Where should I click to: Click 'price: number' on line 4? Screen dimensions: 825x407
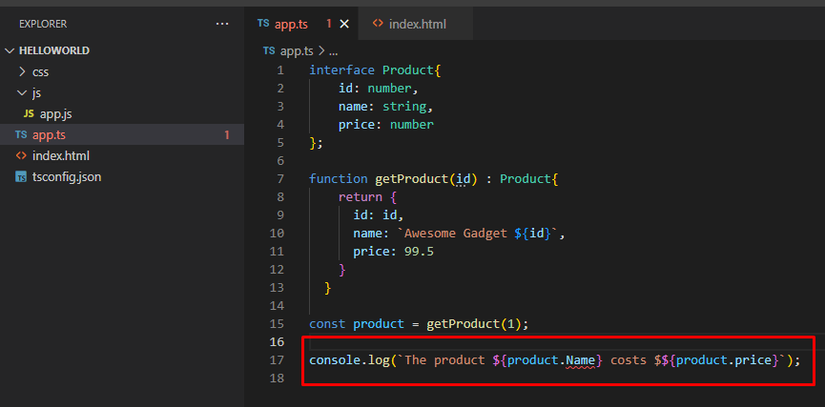click(386, 125)
